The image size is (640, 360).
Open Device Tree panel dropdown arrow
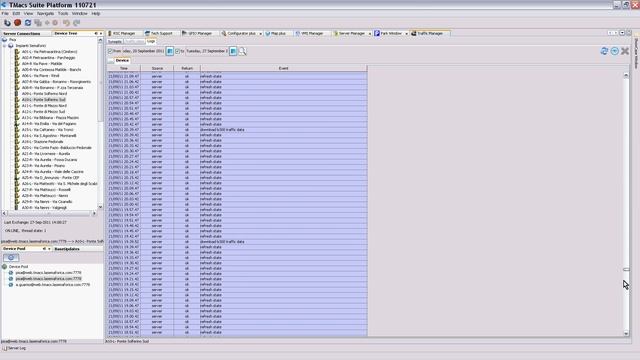coord(101,33)
